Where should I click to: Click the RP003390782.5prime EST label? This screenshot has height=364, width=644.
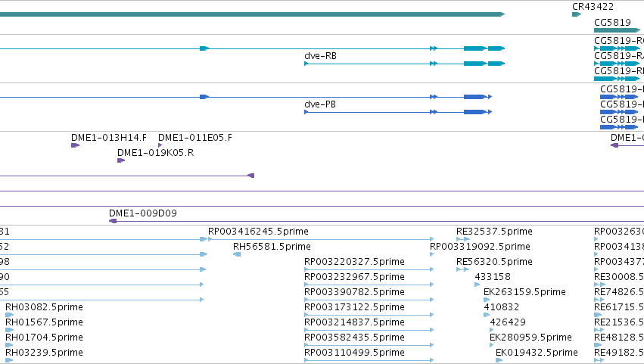click(354, 292)
